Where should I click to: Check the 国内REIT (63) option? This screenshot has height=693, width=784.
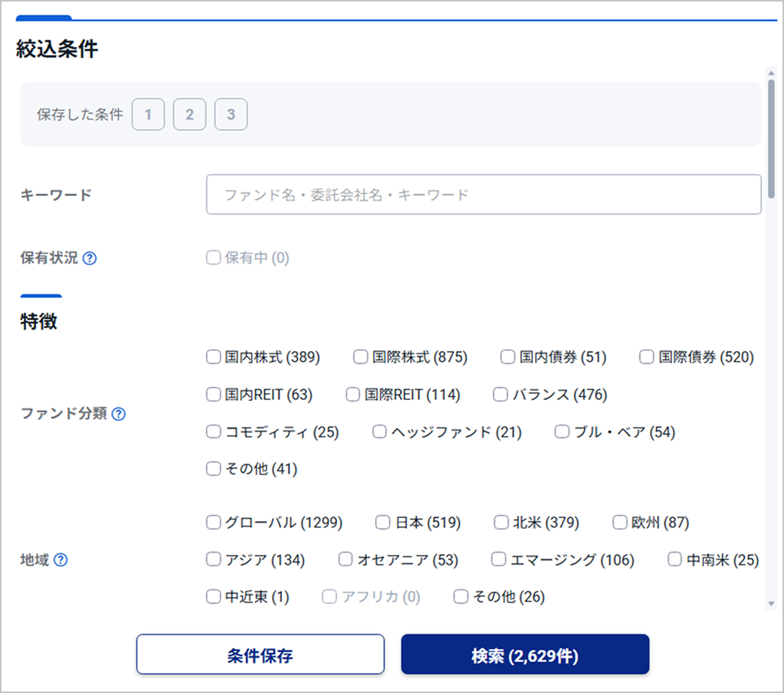[214, 395]
